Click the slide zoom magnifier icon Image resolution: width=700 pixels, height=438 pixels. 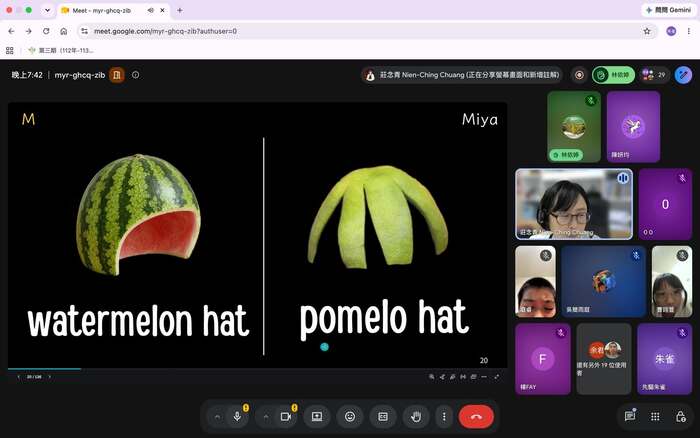431,377
